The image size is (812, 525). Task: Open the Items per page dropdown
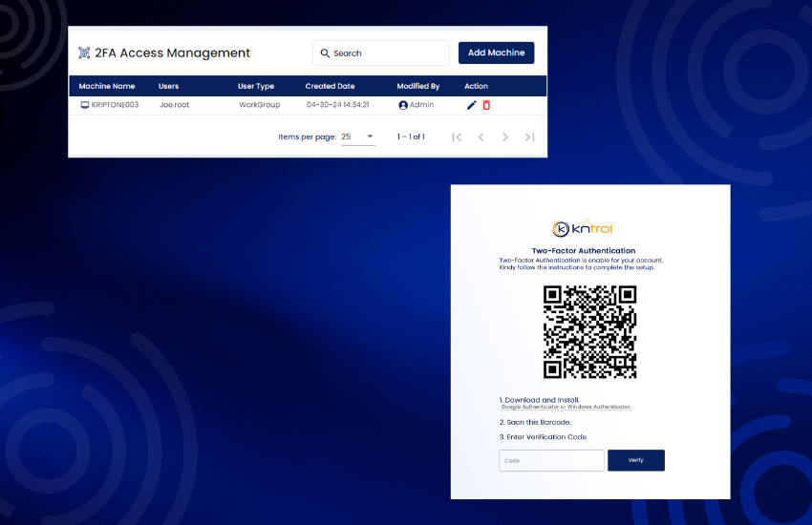(358, 137)
